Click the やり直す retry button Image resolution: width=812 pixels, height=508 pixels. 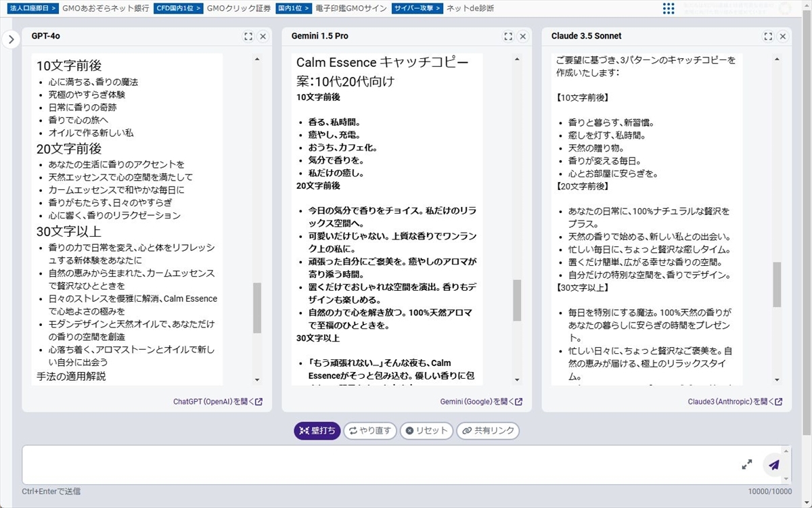pyautogui.click(x=370, y=431)
